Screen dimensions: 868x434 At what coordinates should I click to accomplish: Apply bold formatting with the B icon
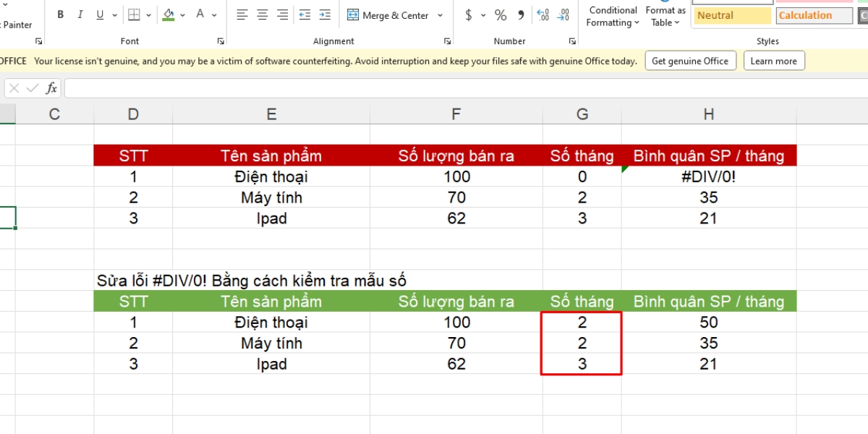61,14
